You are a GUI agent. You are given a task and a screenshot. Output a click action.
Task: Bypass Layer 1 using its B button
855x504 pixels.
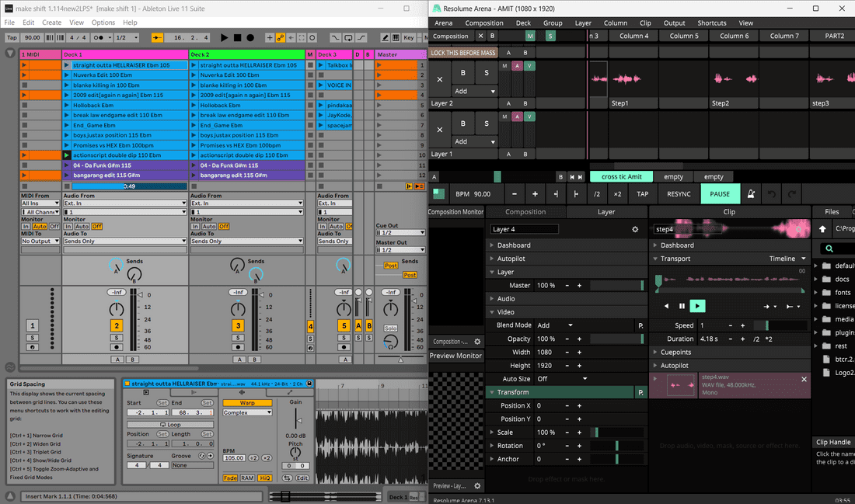(463, 123)
